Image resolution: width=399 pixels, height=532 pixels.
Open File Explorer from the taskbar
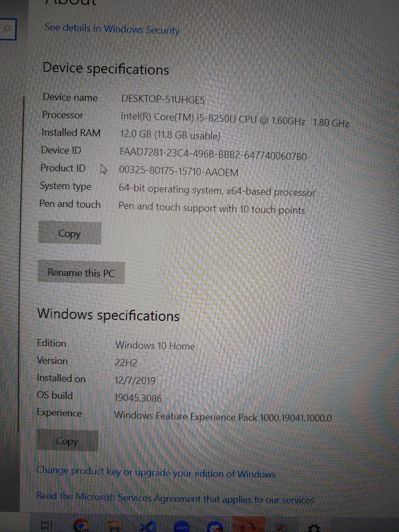[115, 527]
